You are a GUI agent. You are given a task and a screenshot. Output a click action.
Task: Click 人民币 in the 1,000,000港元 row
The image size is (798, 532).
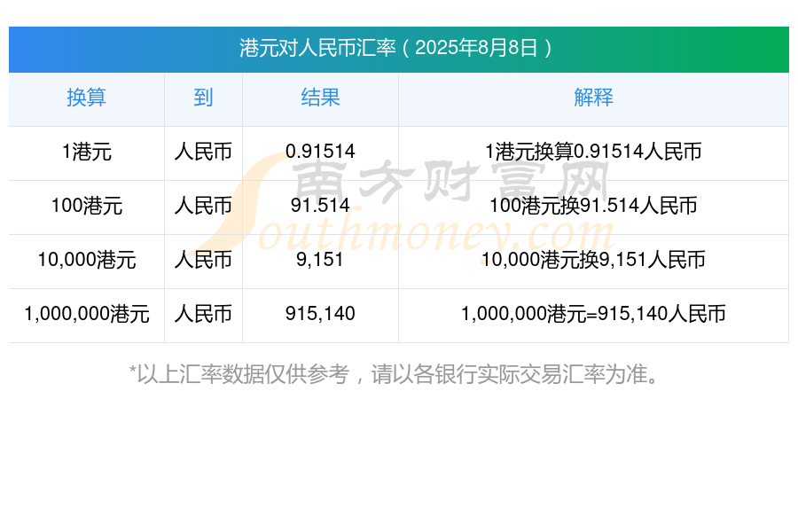point(203,314)
